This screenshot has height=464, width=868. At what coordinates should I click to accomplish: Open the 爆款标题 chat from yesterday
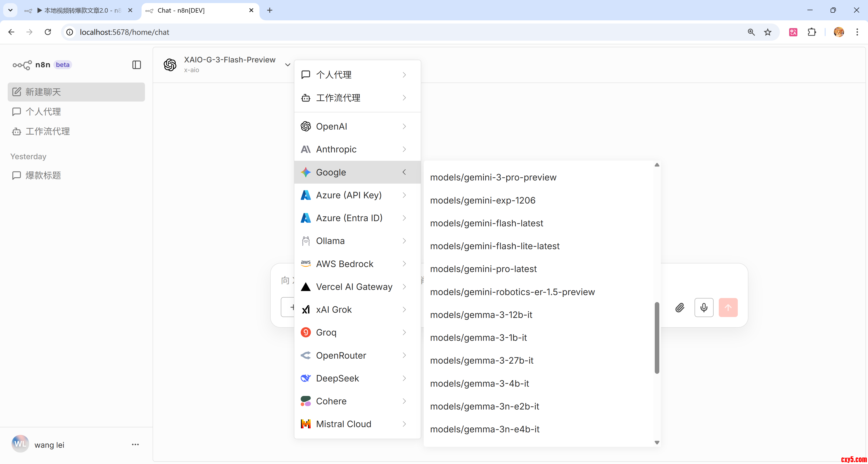(x=43, y=175)
